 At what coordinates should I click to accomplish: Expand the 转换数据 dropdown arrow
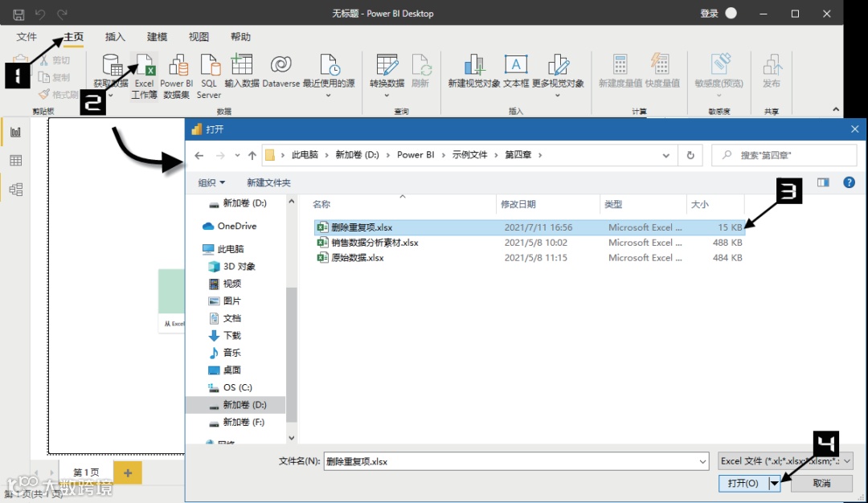(387, 96)
